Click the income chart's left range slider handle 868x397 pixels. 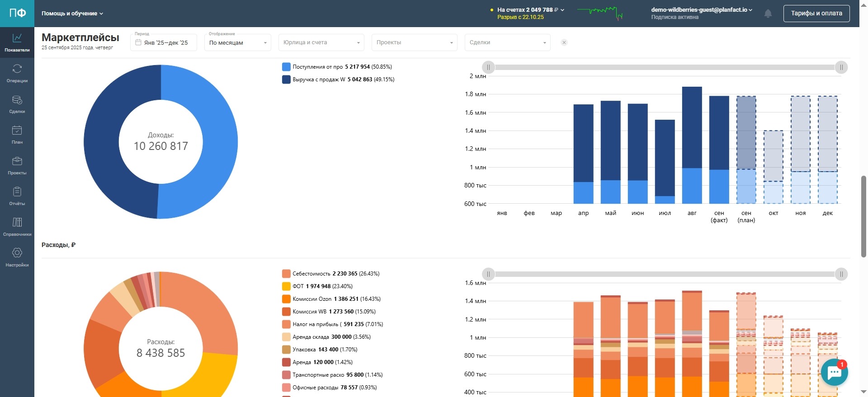pos(488,67)
